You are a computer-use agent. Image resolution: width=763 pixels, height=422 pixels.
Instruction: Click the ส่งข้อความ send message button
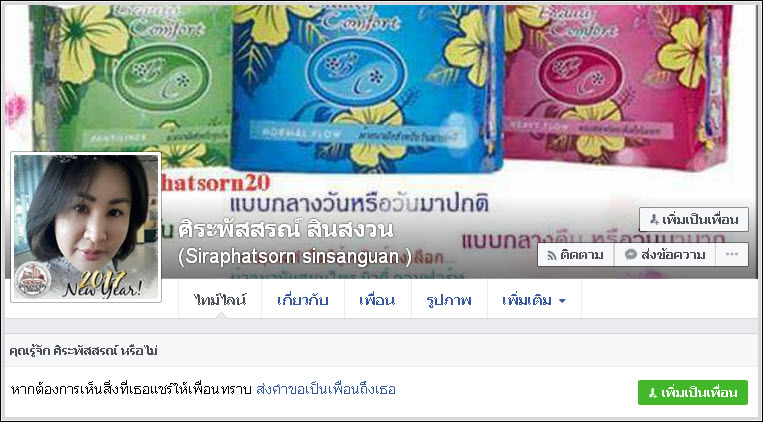(x=665, y=255)
